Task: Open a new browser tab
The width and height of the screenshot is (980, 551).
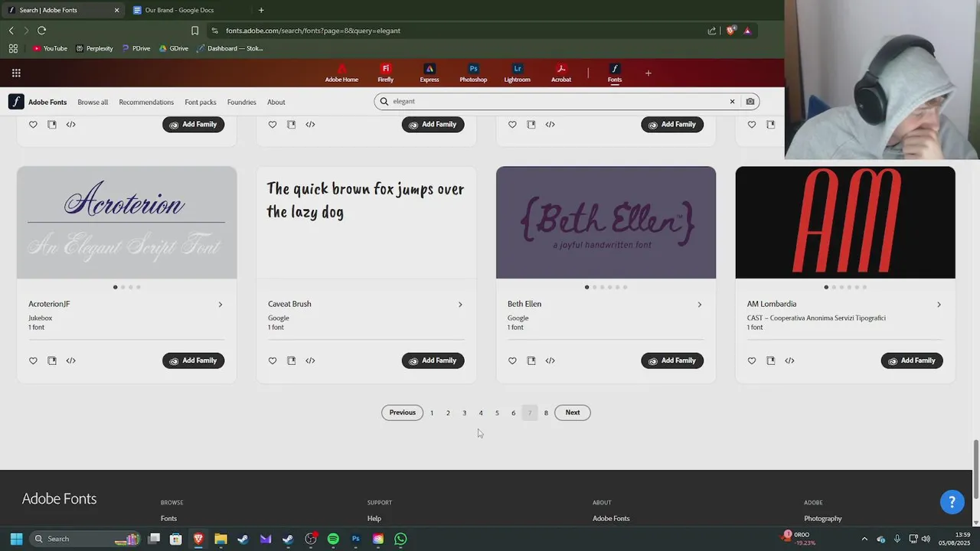Action: click(x=261, y=10)
